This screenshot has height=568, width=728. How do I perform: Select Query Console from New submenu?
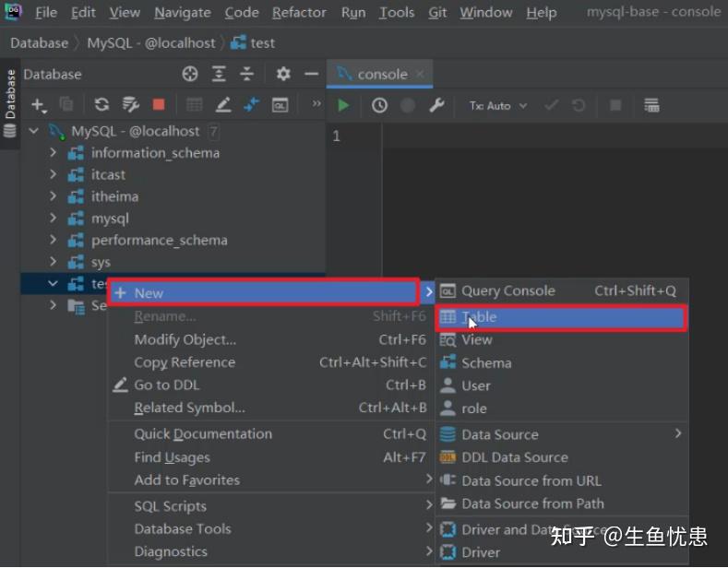[507, 290]
